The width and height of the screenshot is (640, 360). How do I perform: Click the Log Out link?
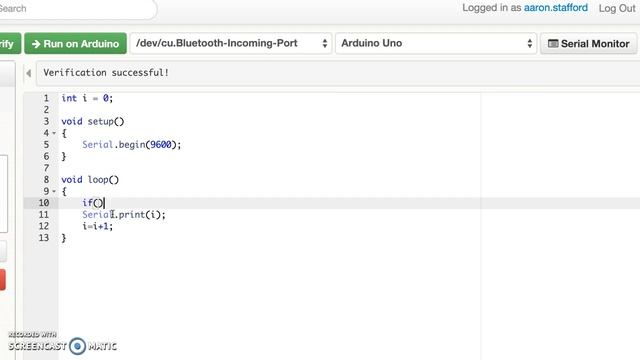[x=617, y=8]
